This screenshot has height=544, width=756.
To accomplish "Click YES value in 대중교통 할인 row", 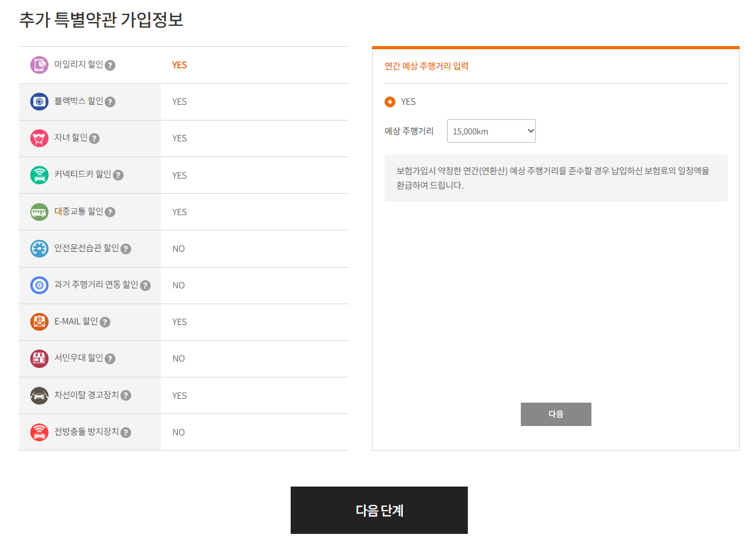I will (x=179, y=212).
